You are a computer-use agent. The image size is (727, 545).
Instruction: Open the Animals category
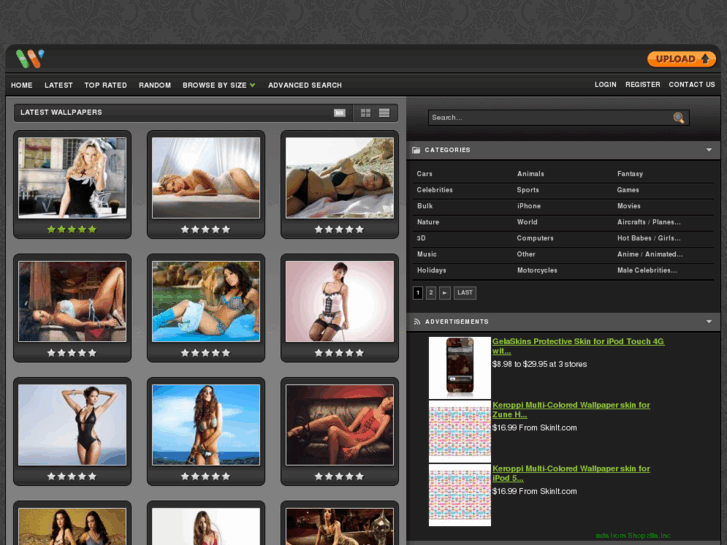[530, 174]
